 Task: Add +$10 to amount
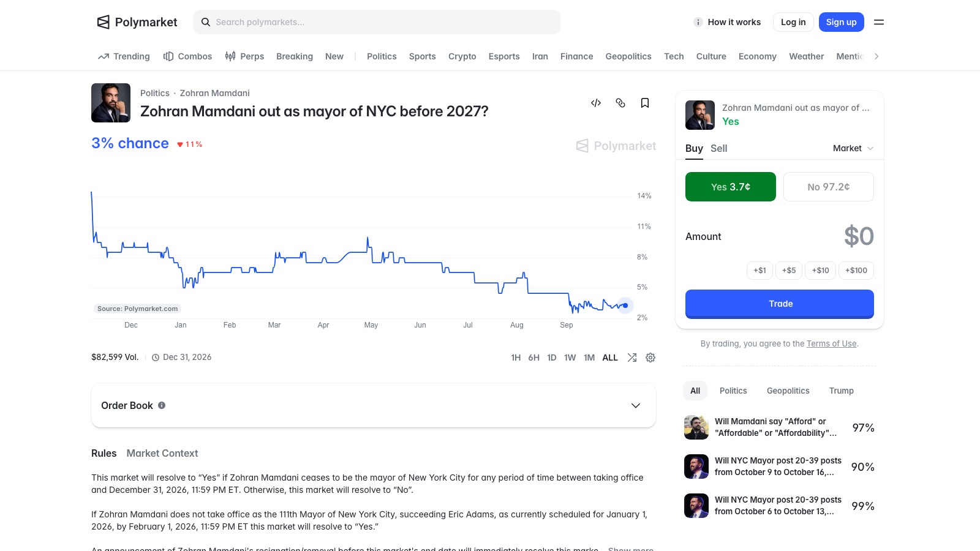(820, 270)
